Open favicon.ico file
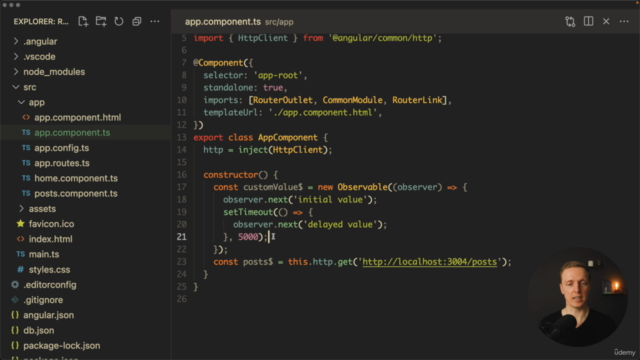The image size is (640, 360). [x=51, y=224]
